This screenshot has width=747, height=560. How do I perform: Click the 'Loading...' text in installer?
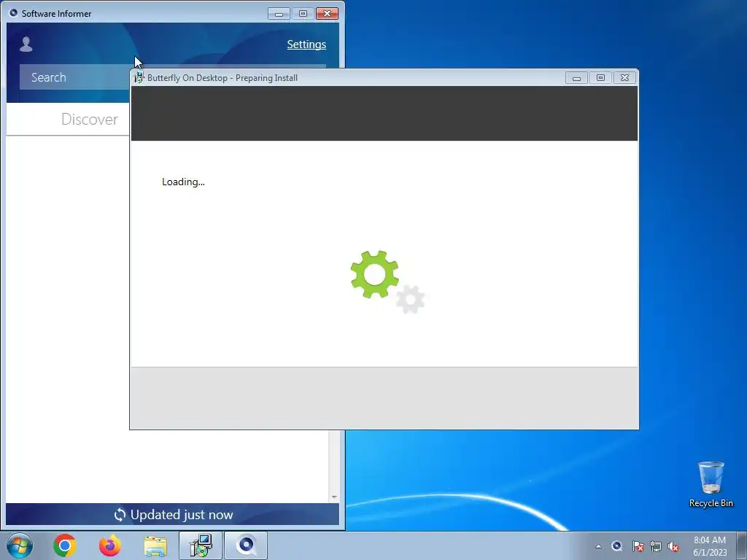183,182
